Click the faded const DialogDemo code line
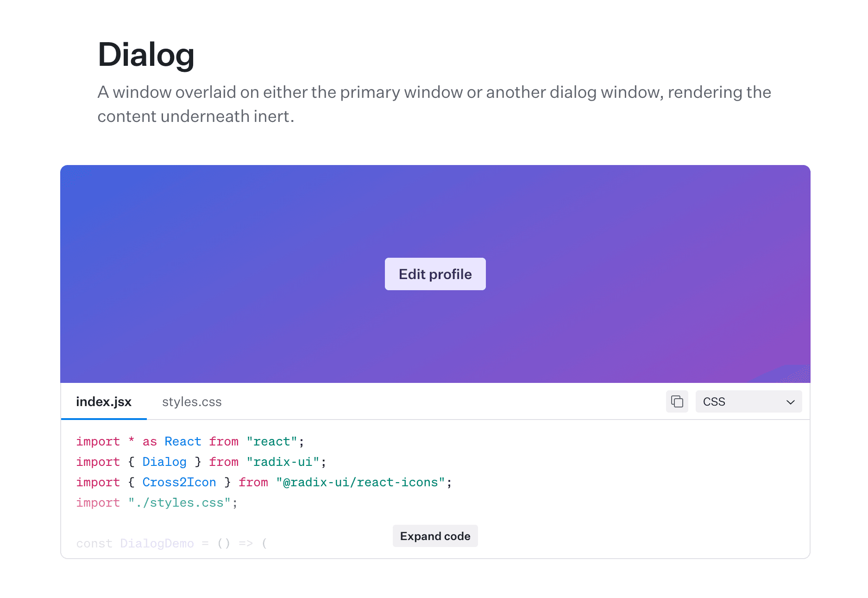This screenshot has width=868, height=598. pyautogui.click(x=171, y=543)
